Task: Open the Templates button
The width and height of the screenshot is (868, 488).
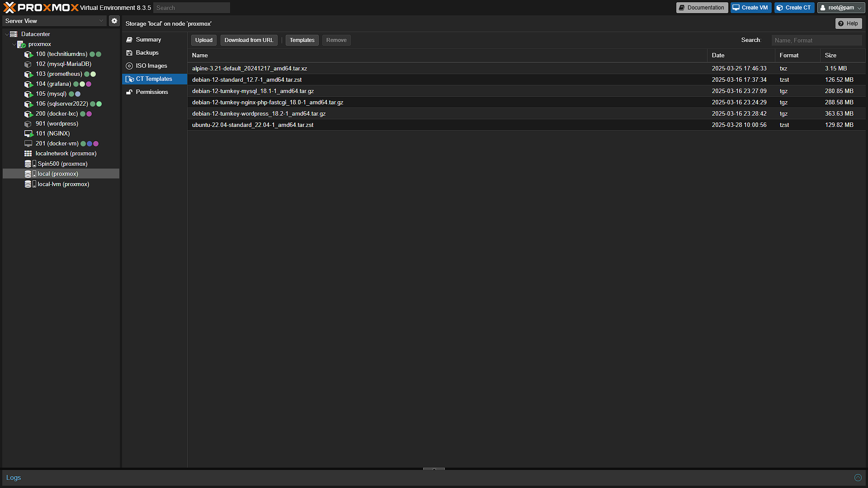Action: [302, 40]
